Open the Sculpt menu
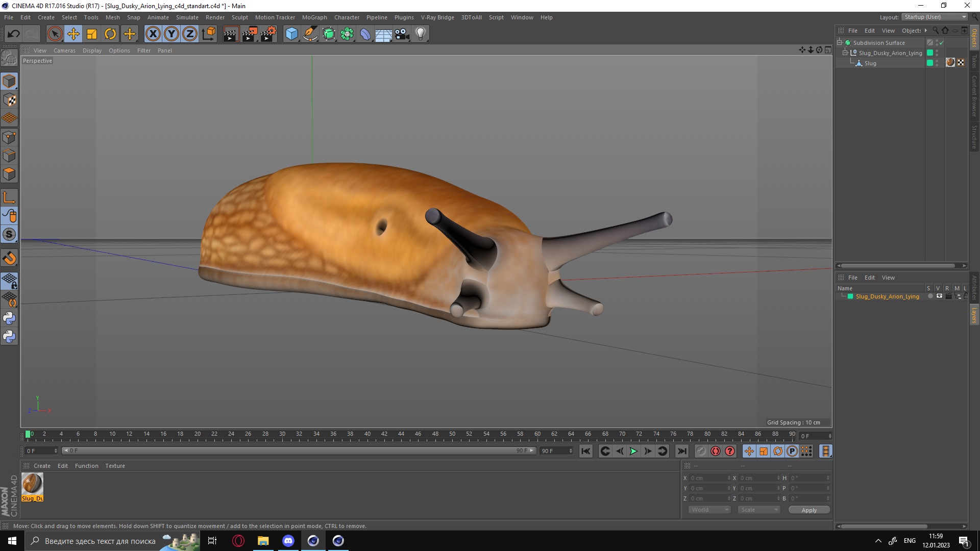This screenshot has width=980, height=551. [x=239, y=17]
